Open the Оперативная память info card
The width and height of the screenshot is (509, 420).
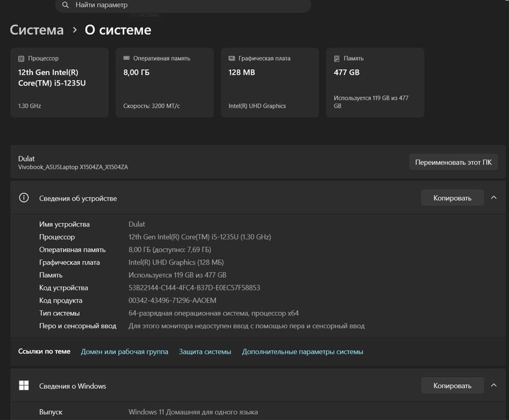point(164,82)
